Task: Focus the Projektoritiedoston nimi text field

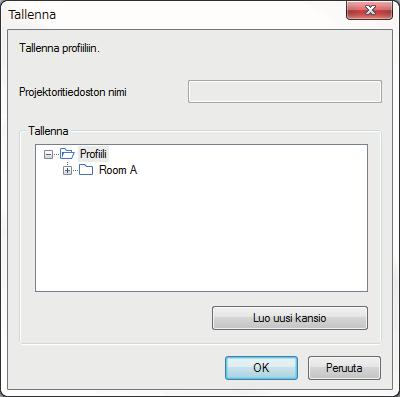Action: (x=285, y=91)
